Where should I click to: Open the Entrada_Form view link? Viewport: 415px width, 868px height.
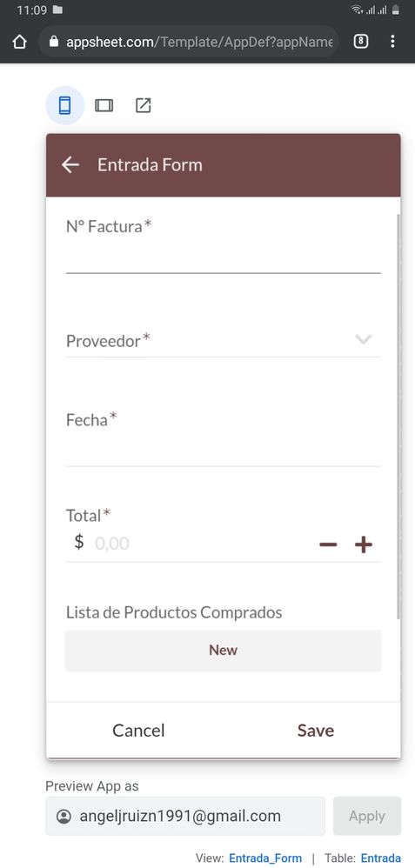click(x=265, y=858)
